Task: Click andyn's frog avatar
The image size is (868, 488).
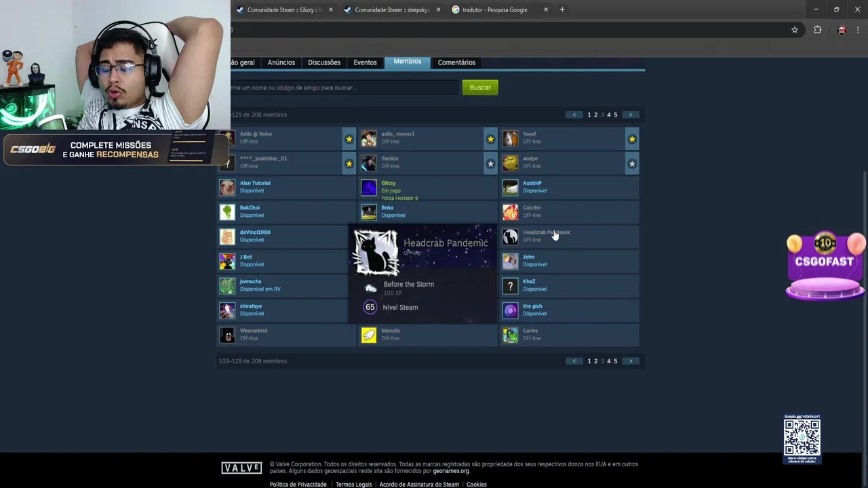Action: point(511,163)
